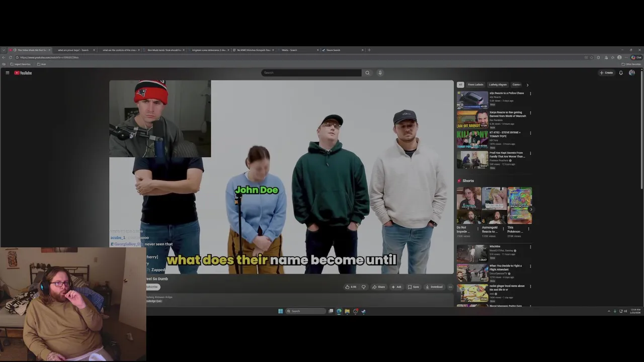Open options menu for Pred Has Kept Secrets video
644x362 pixels.
(x=530, y=153)
